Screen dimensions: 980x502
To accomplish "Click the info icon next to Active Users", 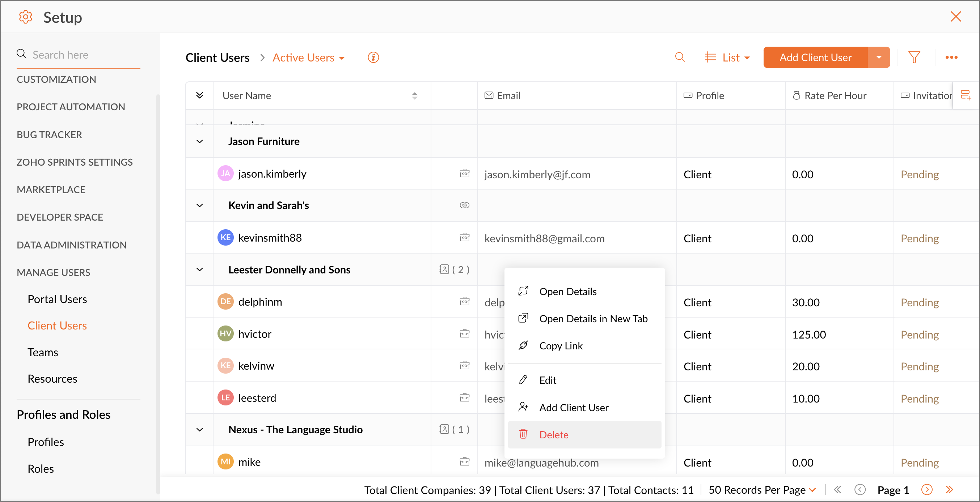I will click(x=373, y=58).
